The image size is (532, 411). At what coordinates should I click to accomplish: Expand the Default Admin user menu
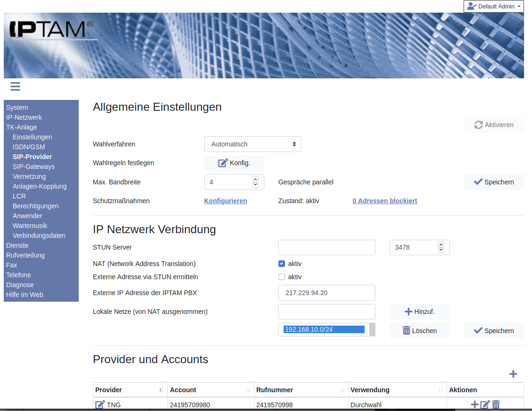[494, 7]
